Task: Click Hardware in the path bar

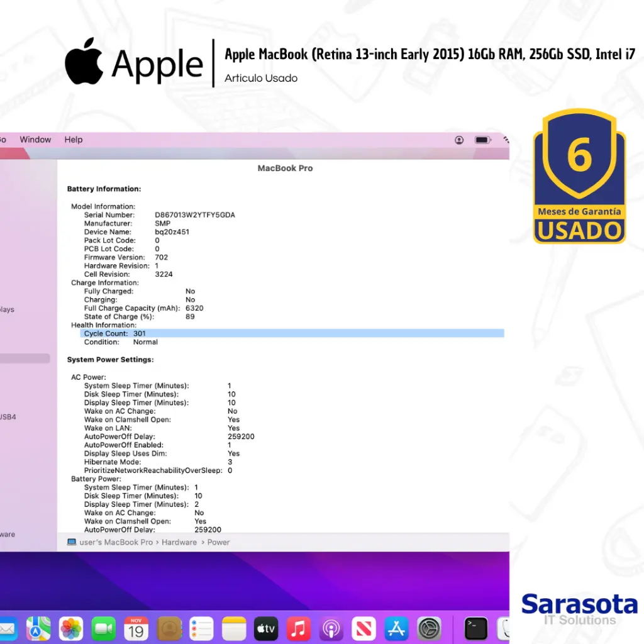Action: [179, 542]
